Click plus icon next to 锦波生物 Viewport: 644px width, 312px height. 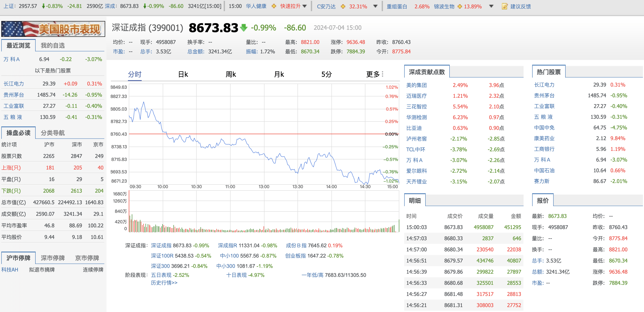point(460,6)
